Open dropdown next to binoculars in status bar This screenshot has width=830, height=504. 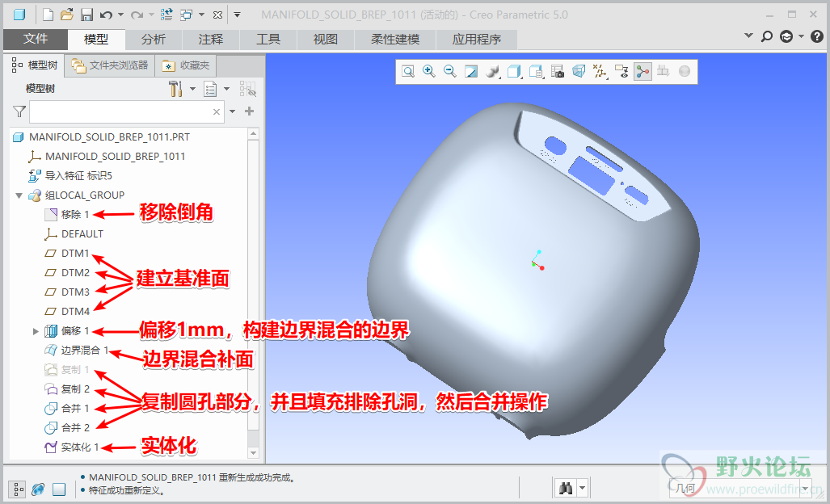click(x=582, y=488)
